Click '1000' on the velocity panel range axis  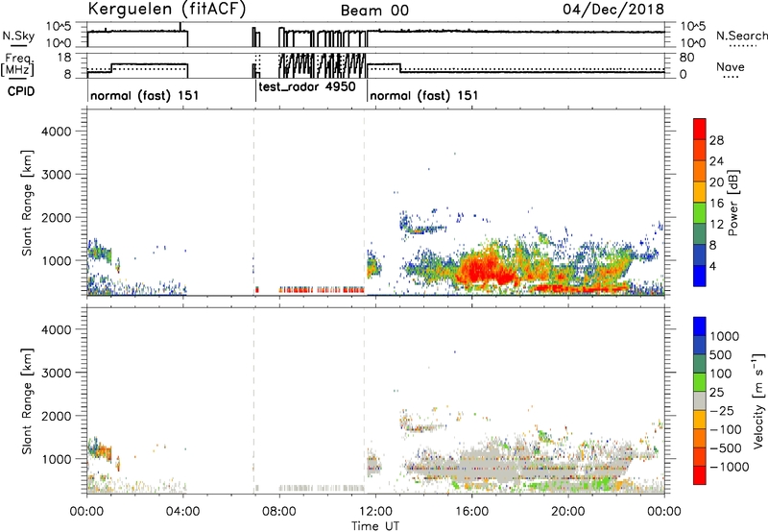(56, 459)
